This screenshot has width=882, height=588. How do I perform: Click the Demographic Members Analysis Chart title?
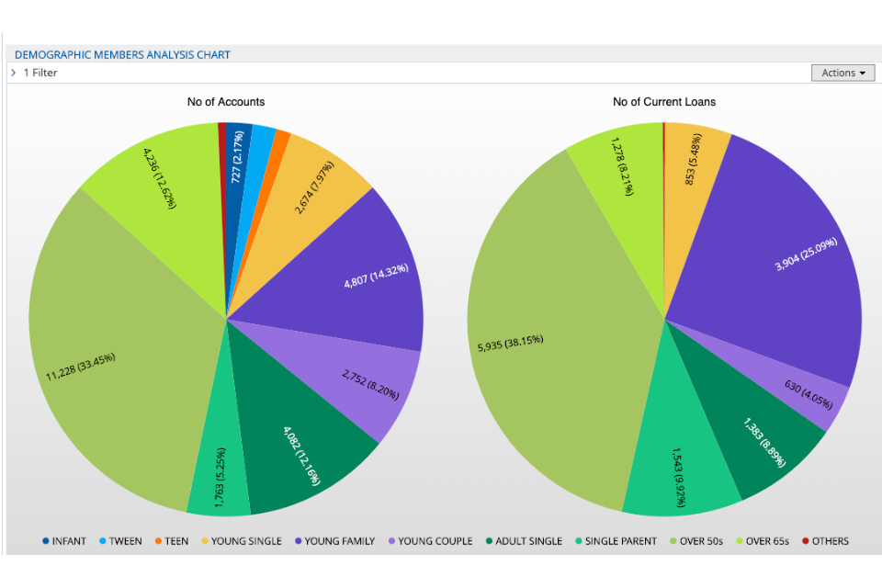[122, 54]
